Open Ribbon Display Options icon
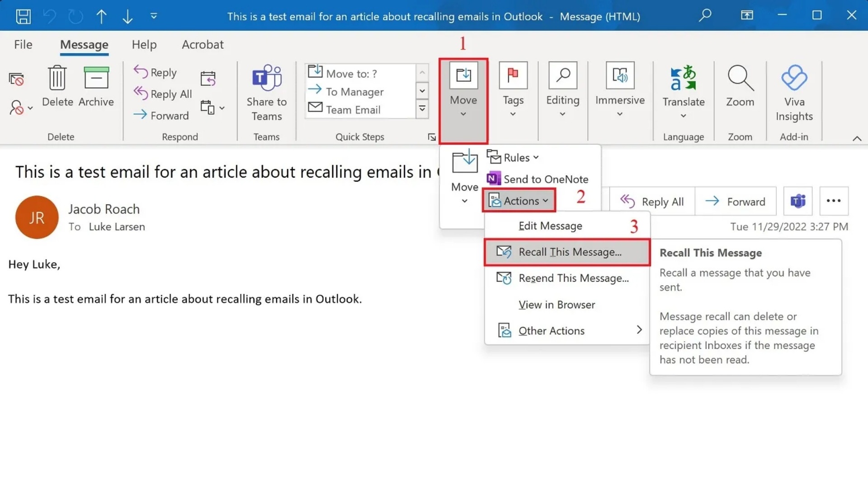 [747, 15]
